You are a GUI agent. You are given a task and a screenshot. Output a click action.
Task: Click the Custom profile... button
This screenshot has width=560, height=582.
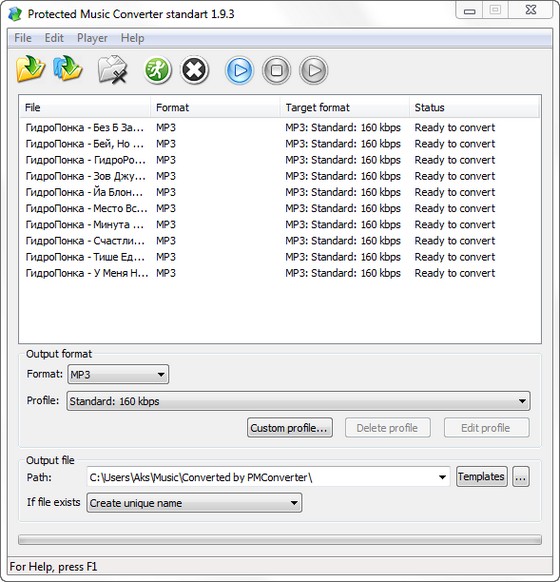pos(289,428)
